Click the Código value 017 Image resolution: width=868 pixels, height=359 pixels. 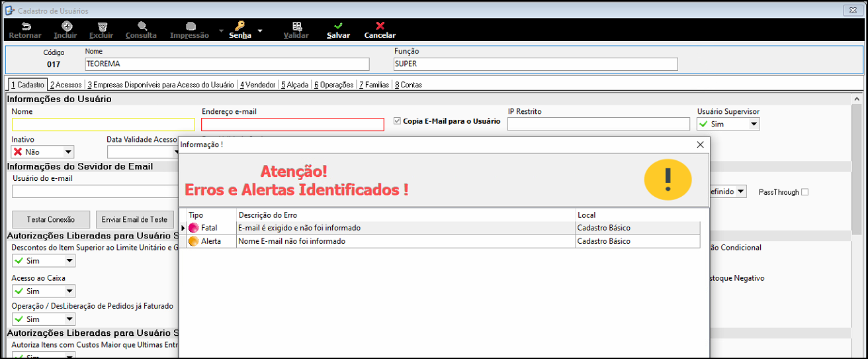click(54, 64)
